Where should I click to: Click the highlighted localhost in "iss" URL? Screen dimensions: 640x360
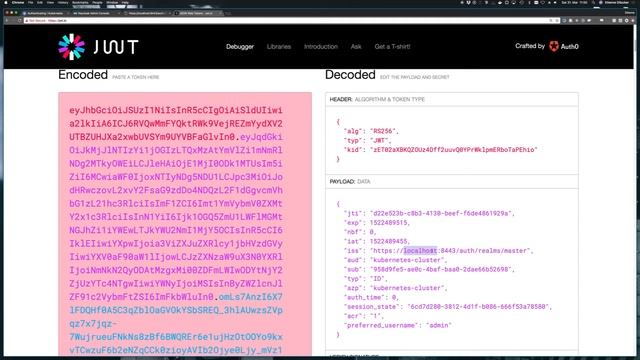[420, 251]
